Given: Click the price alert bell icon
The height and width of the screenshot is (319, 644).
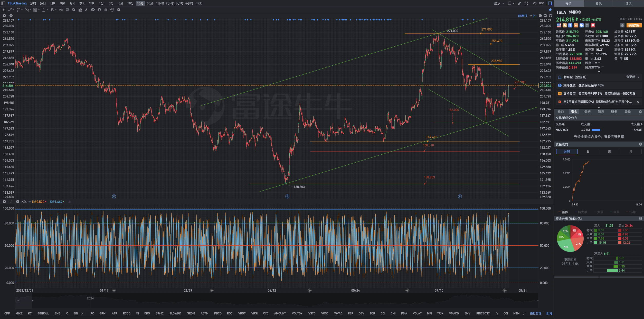Looking at the screenshot, I should [622, 25].
